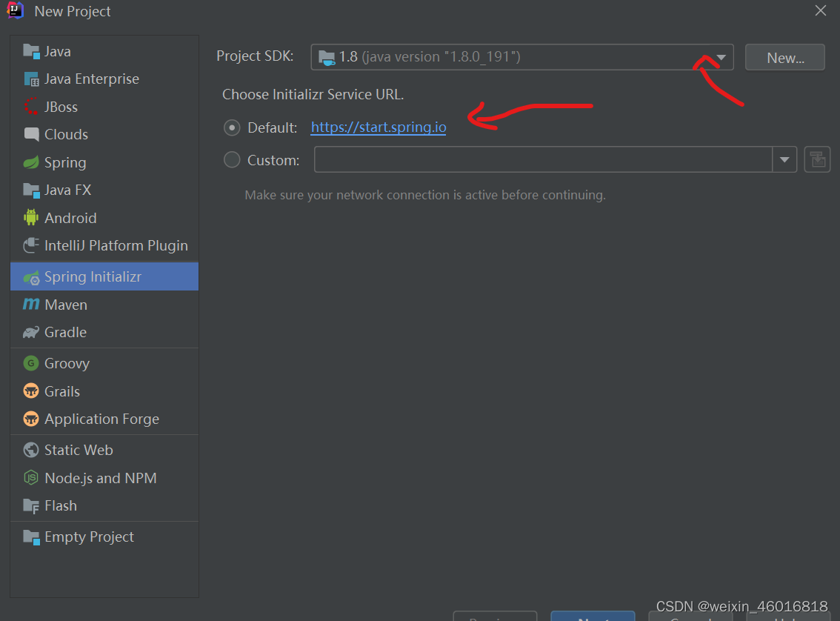The height and width of the screenshot is (621, 840).
Task: Click the red JBoss icon
Action: click(31, 107)
